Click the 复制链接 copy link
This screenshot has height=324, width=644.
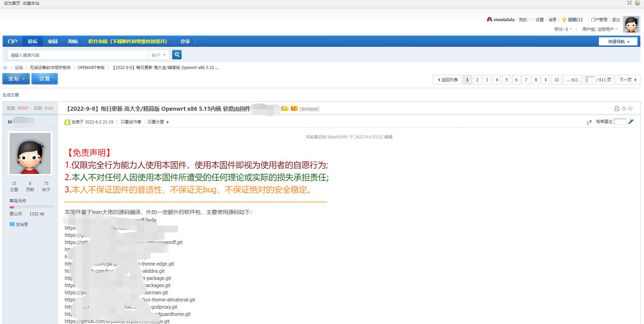point(310,109)
